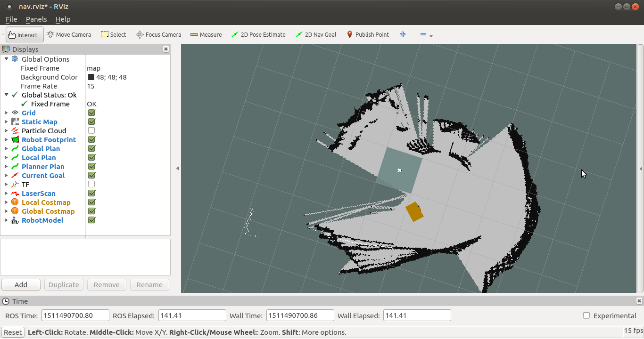Enable the TF display checkbox
The image size is (644, 339).
tap(91, 184)
